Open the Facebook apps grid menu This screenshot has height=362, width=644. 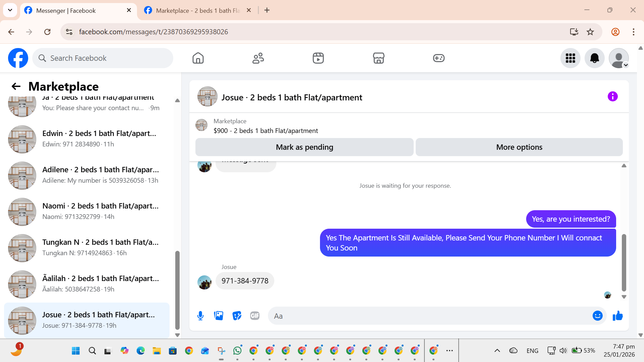click(570, 58)
